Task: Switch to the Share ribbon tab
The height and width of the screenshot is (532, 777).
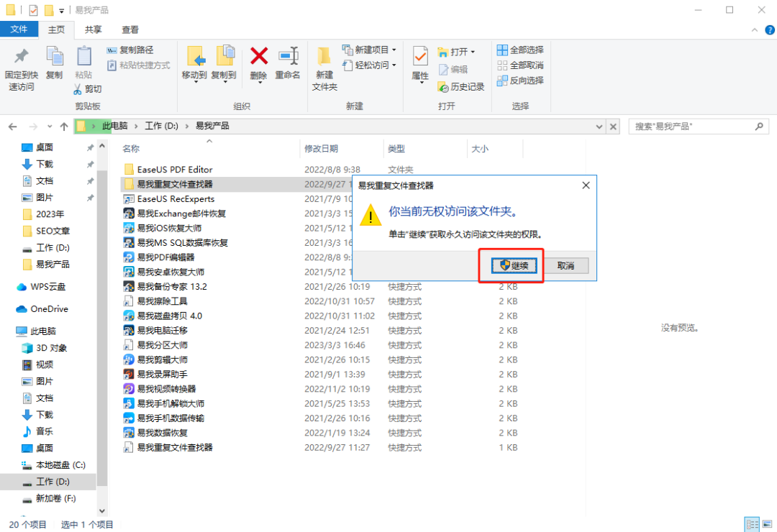Action: coord(93,29)
